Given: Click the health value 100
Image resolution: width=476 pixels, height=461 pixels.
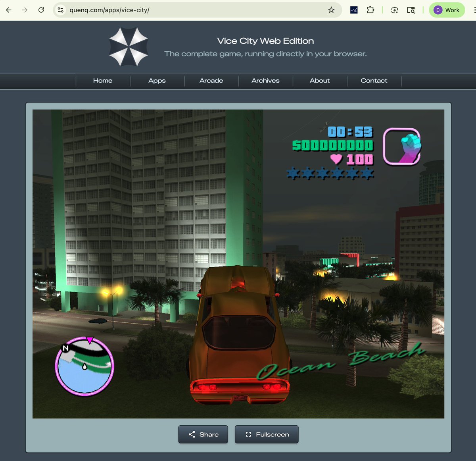Looking at the screenshot, I should pyautogui.click(x=360, y=159).
